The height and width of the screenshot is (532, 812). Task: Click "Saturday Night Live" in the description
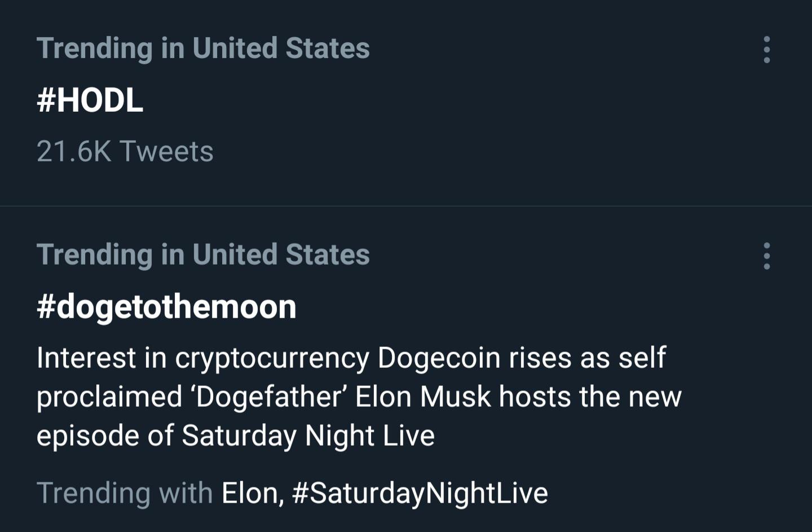[x=308, y=436]
